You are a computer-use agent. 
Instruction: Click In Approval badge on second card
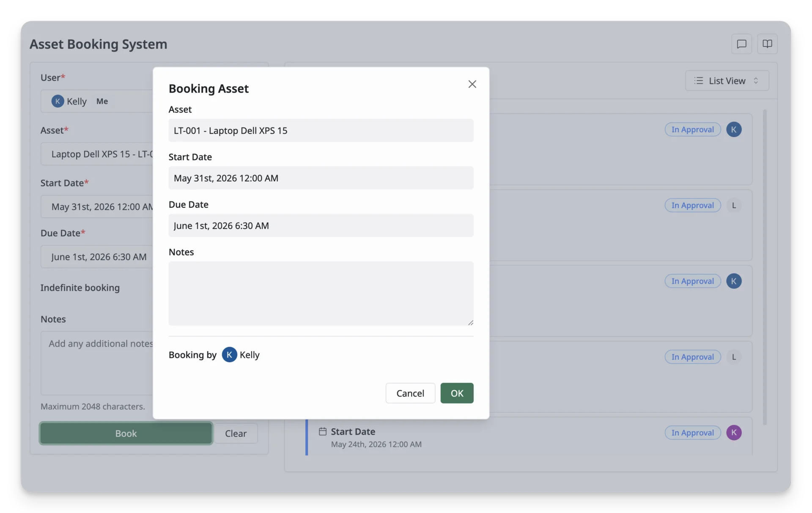pyautogui.click(x=692, y=205)
